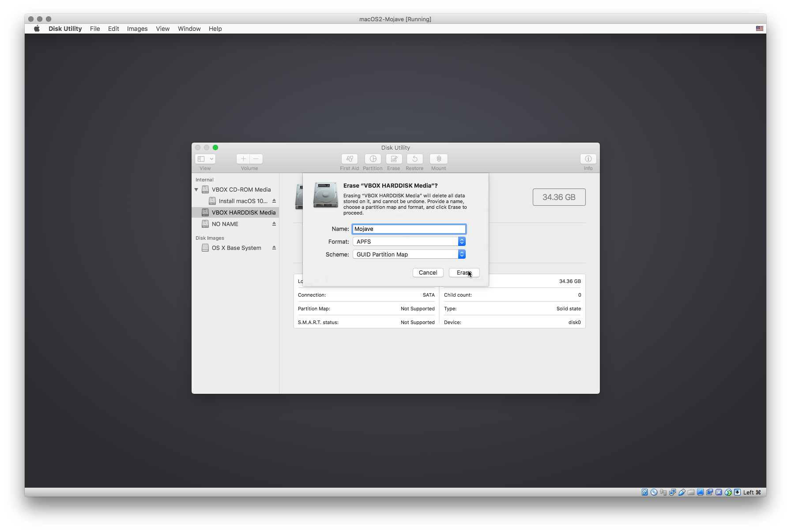Click the VirtualBox CPU virtualization icon
791x532 pixels.
click(x=719, y=492)
